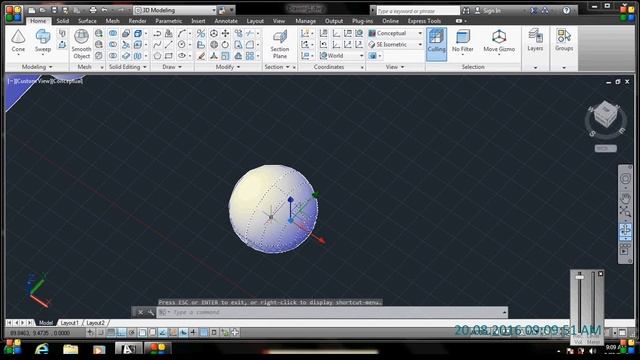Open the AutoCAD application menu button
Image resolution: width=640 pixels, height=360 pixels.
[x=13, y=13]
